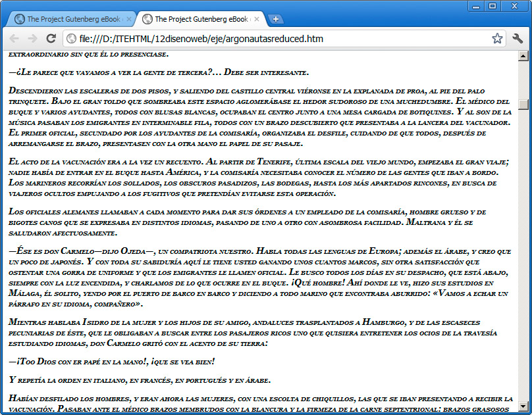532x415 pixels.
Task: Click the paragraph starting "El acto de la vacunación"
Action: (x=259, y=178)
